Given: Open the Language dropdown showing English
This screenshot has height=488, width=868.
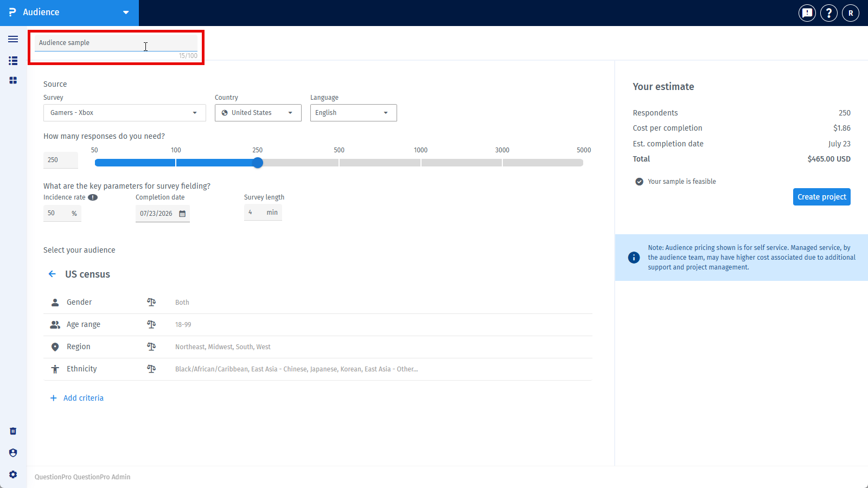Looking at the screenshot, I should pyautogui.click(x=354, y=113).
